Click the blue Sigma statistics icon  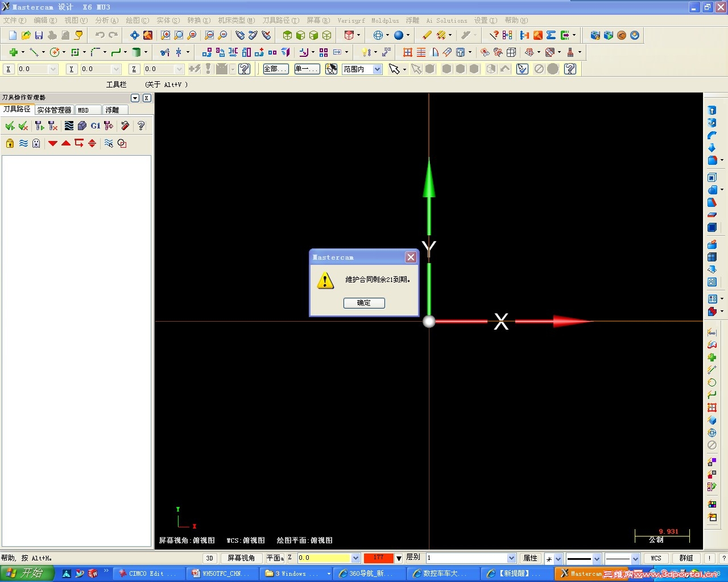(551, 35)
